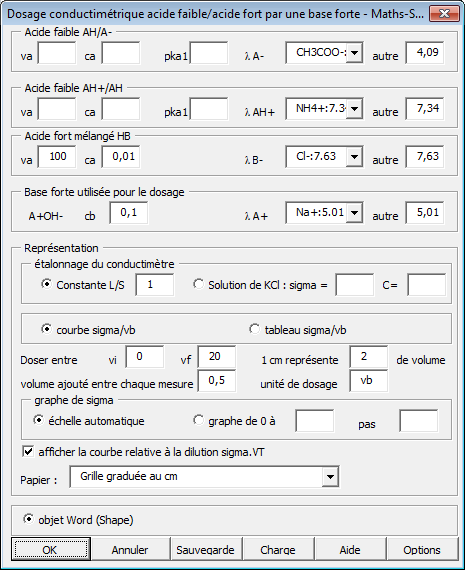Click the Sauvegarde button

205,549
